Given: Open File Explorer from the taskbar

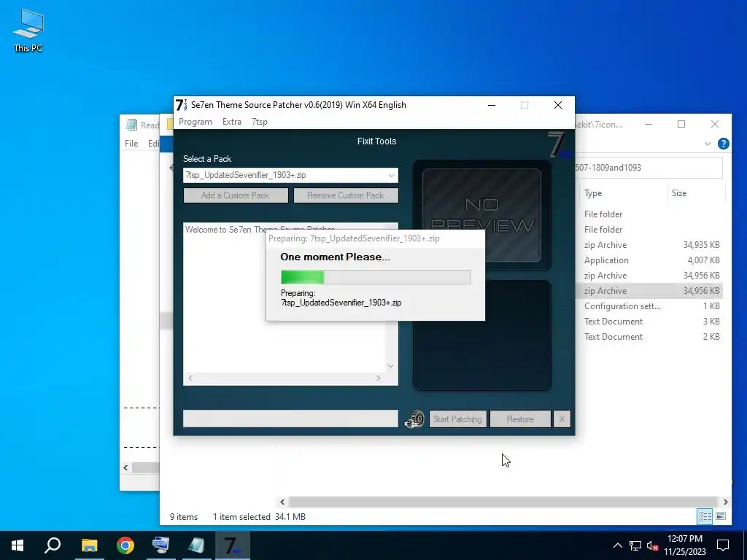Looking at the screenshot, I should point(89,545).
